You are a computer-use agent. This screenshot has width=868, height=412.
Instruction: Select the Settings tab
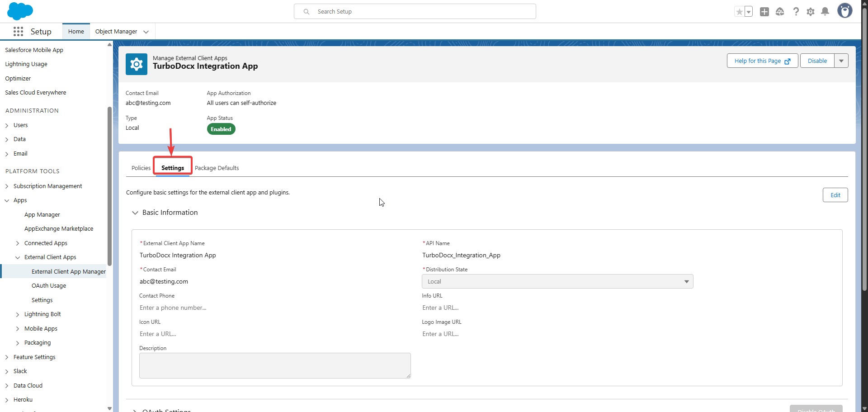point(173,168)
